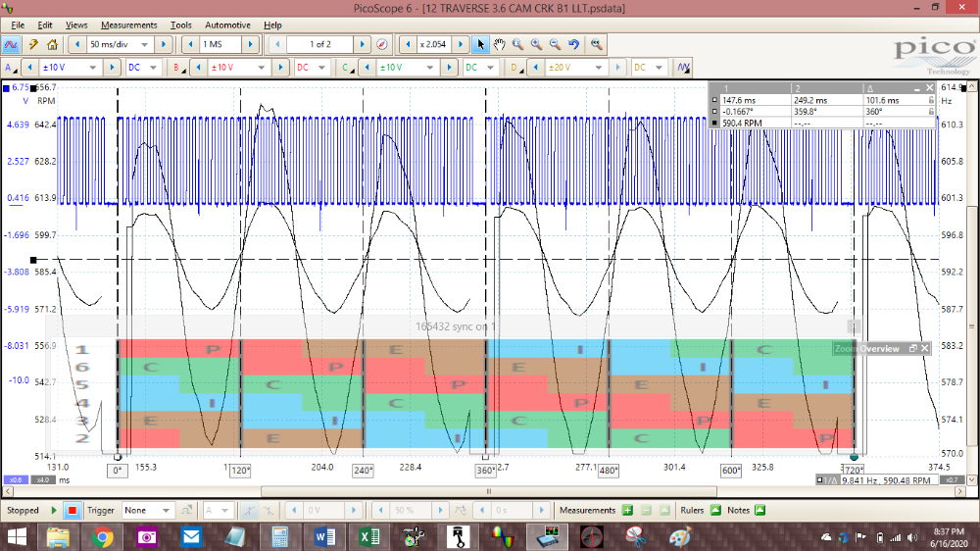Increase timebase with right arrow beside 50 ms/div
Image resolution: width=980 pixels, height=551 pixels.
click(x=163, y=44)
